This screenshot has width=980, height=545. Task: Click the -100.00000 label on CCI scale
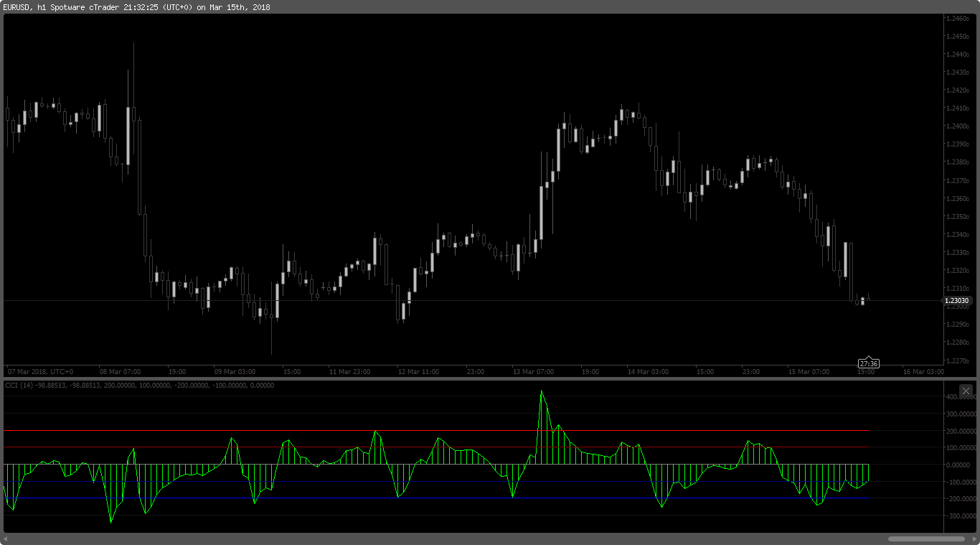click(x=961, y=482)
